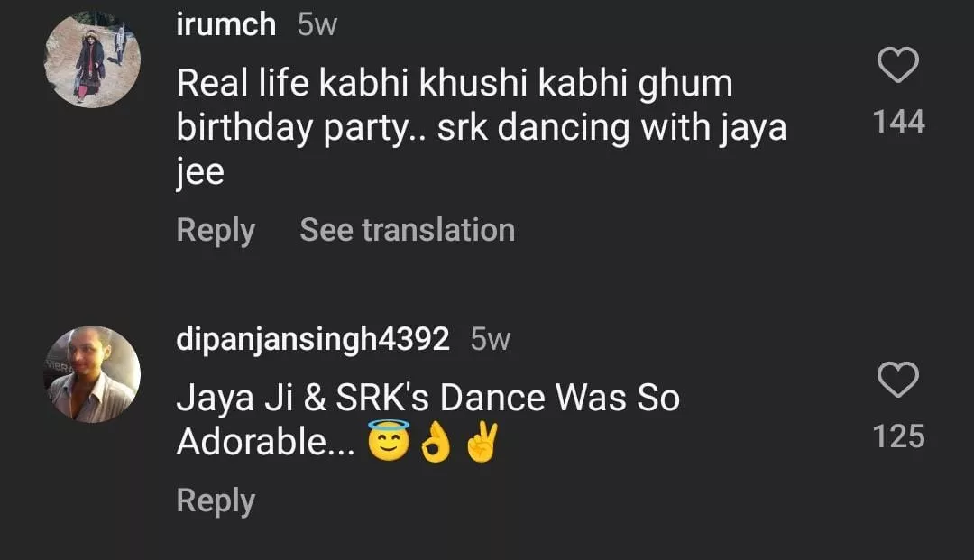The width and height of the screenshot is (974, 560).
Task: Reply to dipanjansingh4392's comment
Action: click(216, 500)
